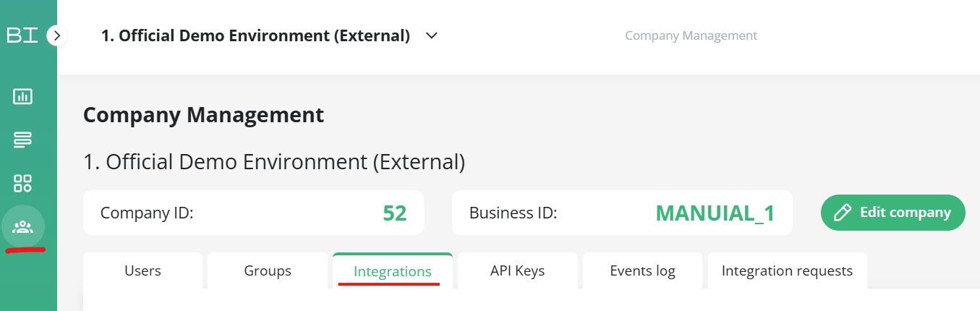This screenshot has width=980, height=311.
Task: Expand the sidebar with the arrow button
Action: point(57,35)
